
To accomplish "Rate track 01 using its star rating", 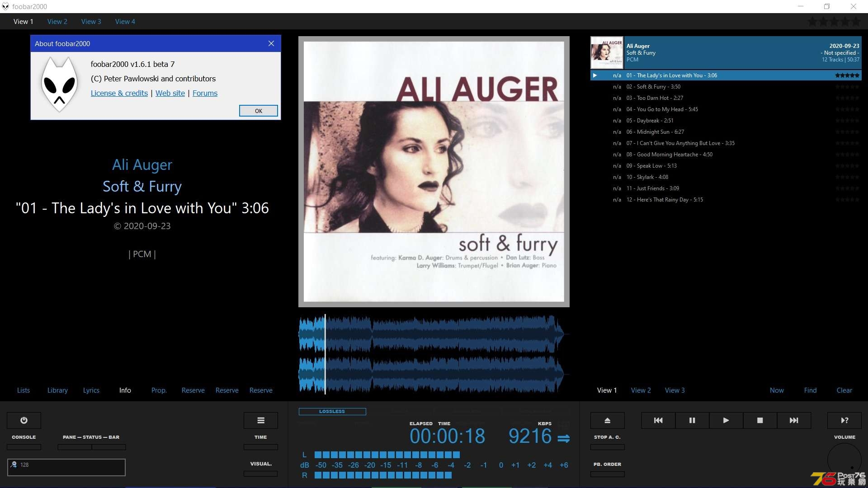I will coord(847,75).
